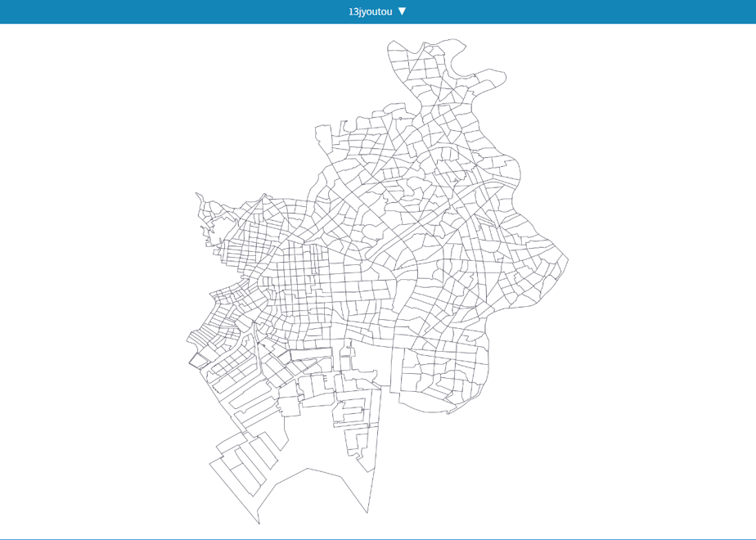Click the down-arrow triangle beside 13jyoutou
The height and width of the screenshot is (540, 756).
click(x=402, y=11)
